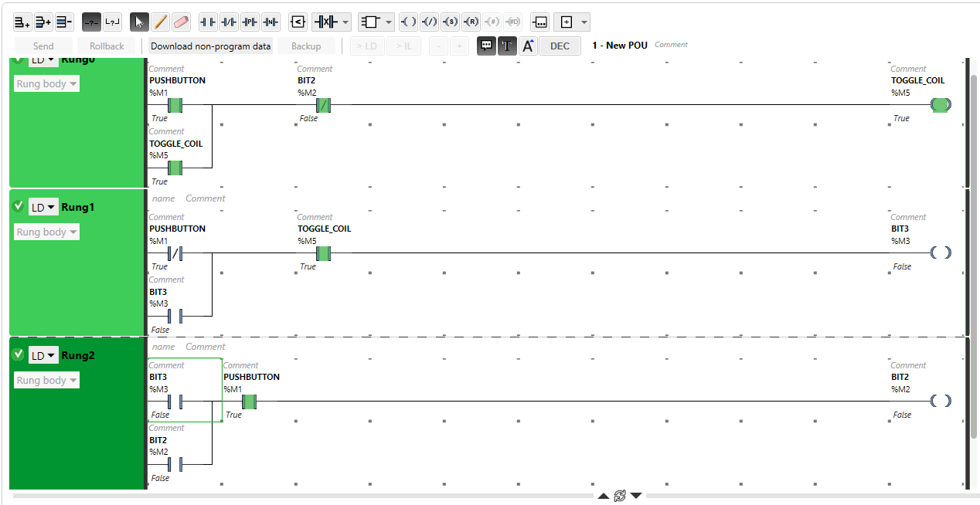Select BIT2 %M2 closed contact in Rung0
This screenshot has height=505, width=980.
[x=324, y=105]
